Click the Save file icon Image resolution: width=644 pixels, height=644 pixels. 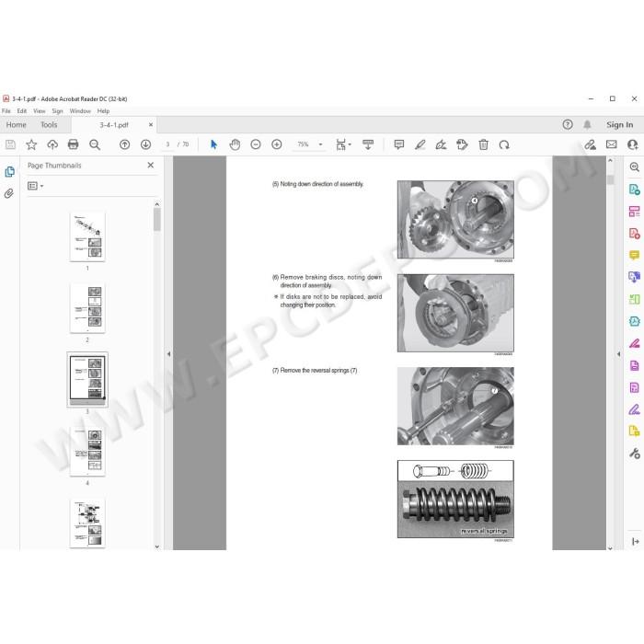point(10,144)
